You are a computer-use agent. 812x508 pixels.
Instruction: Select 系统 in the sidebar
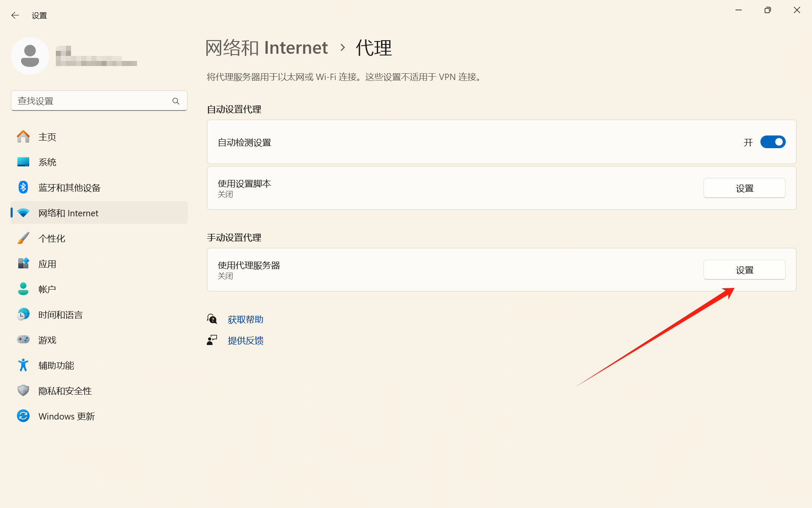(47, 162)
